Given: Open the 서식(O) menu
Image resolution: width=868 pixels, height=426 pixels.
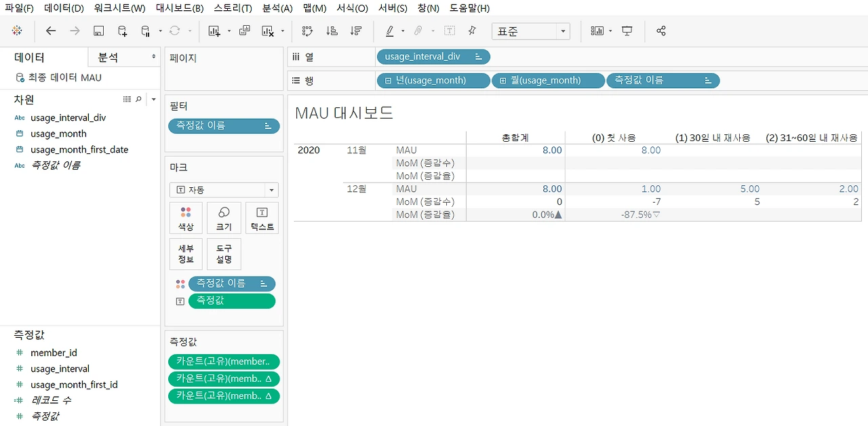Looking at the screenshot, I should tap(352, 8).
